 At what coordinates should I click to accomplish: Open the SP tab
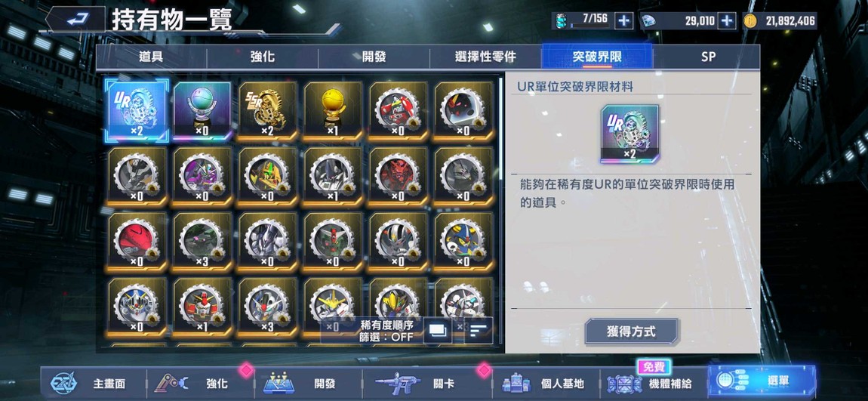(707, 57)
